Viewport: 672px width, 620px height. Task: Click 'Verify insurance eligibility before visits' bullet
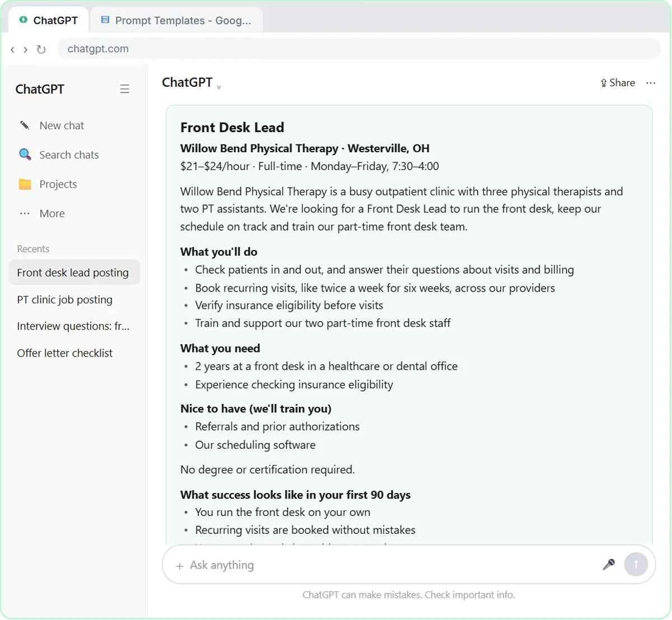click(x=289, y=306)
